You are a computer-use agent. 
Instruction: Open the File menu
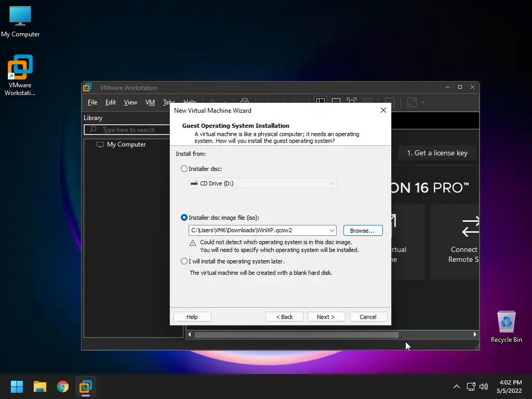pyautogui.click(x=92, y=102)
